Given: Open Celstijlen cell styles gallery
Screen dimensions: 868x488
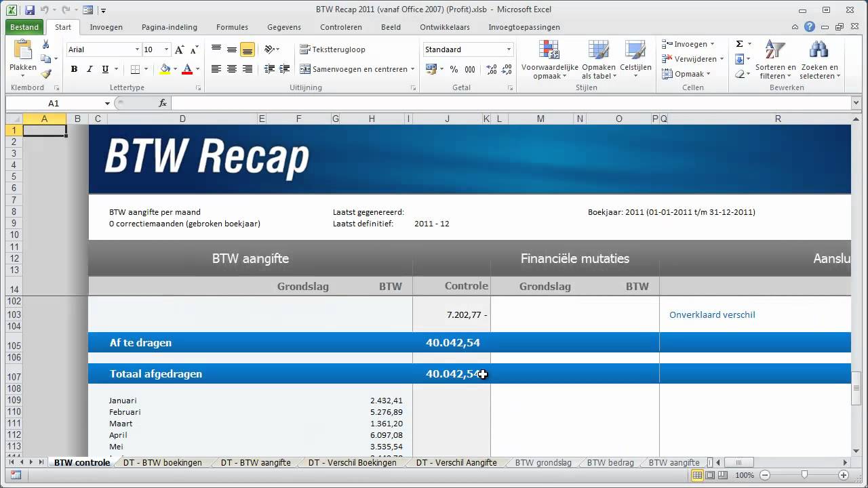Looking at the screenshot, I should 635,60.
